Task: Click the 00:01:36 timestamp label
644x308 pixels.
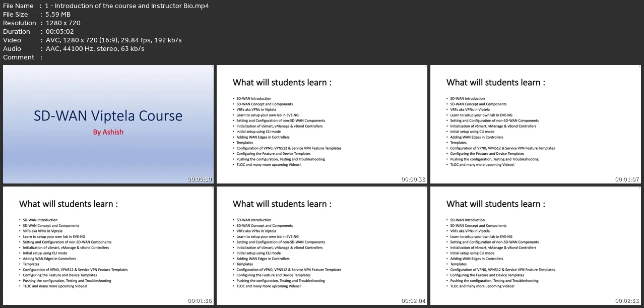Action: (x=200, y=301)
